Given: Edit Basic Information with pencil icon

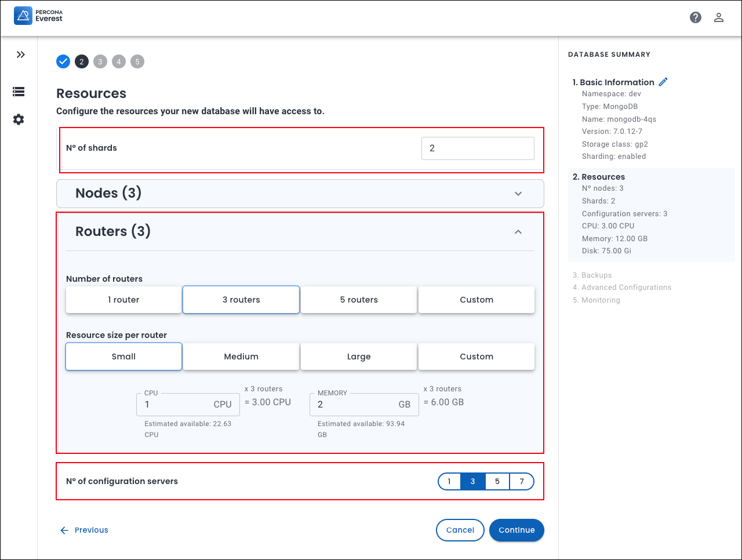Looking at the screenshot, I should (663, 82).
